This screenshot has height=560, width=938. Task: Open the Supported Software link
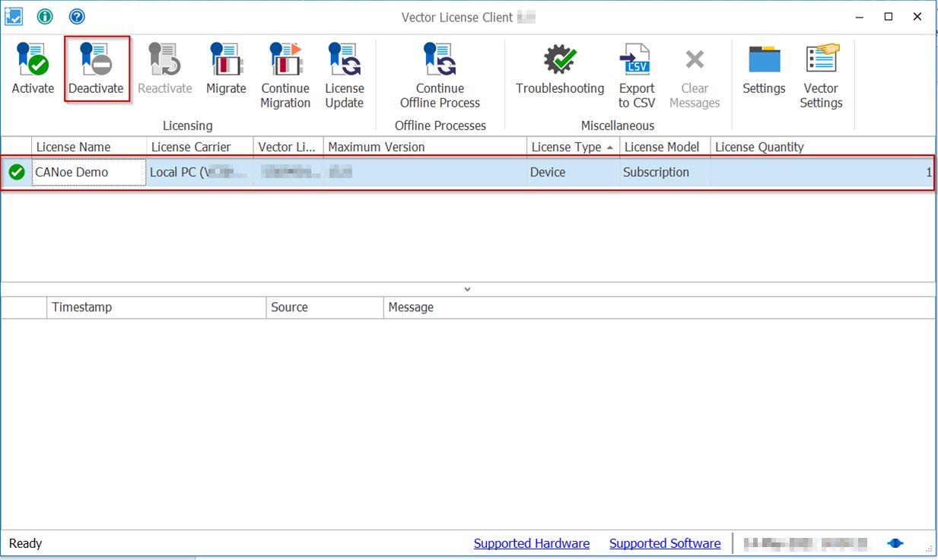(x=664, y=543)
